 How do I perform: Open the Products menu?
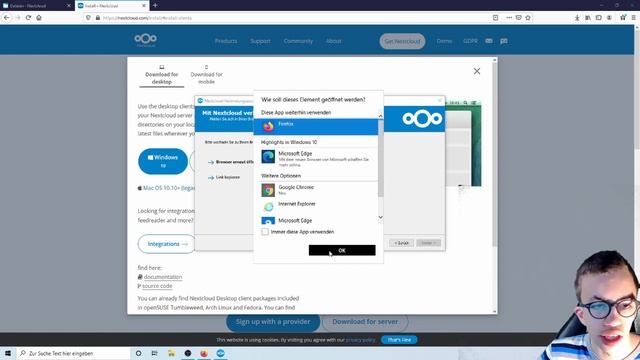pos(226,41)
